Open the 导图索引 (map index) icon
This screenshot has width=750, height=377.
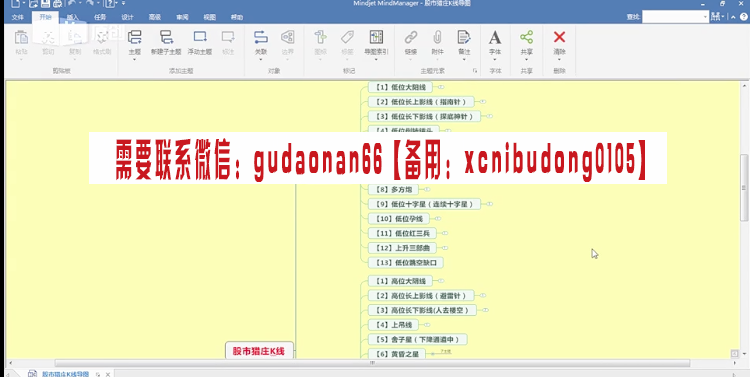pyautogui.click(x=376, y=37)
